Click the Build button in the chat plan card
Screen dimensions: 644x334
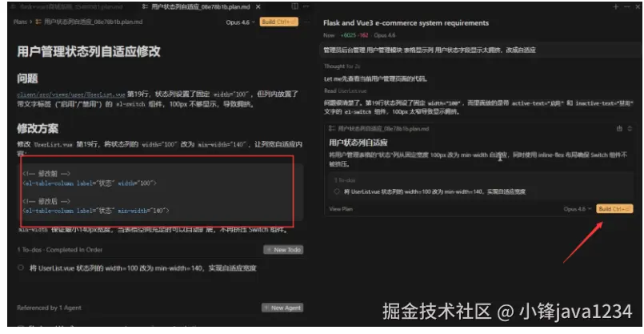[614, 209]
